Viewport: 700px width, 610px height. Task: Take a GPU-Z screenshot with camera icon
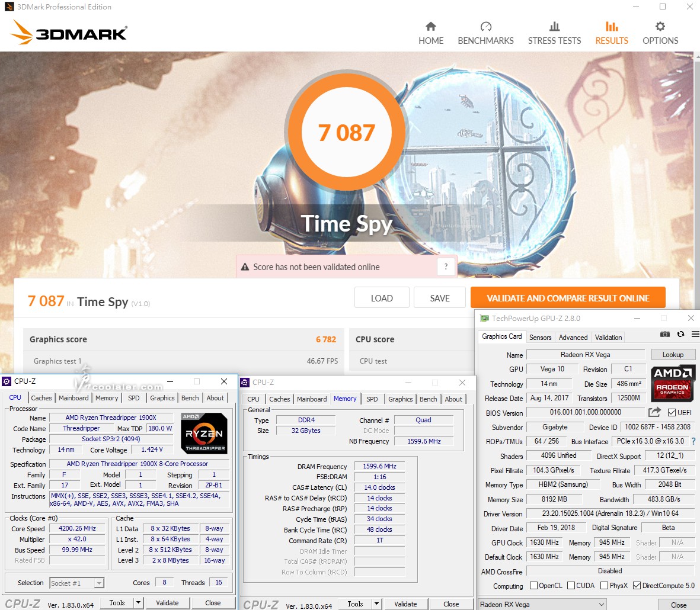pyautogui.click(x=664, y=334)
